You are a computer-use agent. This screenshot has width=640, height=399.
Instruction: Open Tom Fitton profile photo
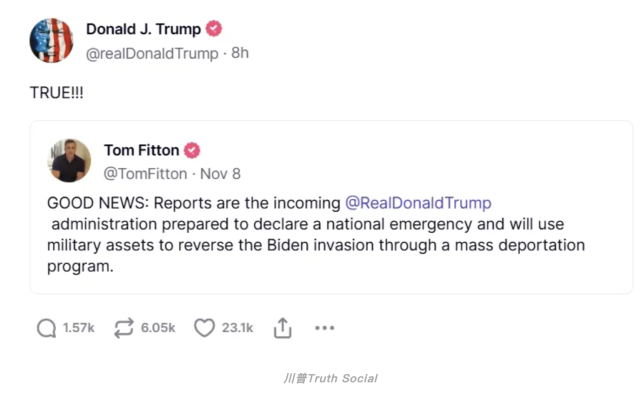pyautogui.click(x=69, y=160)
